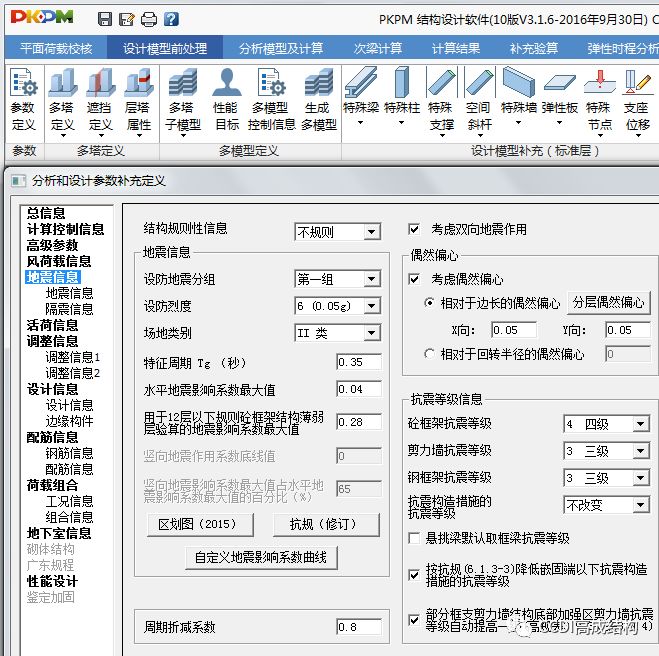Select 调整信息1 in the parameter tree
Screen dimensions: 659x656
[x=73, y=357]
